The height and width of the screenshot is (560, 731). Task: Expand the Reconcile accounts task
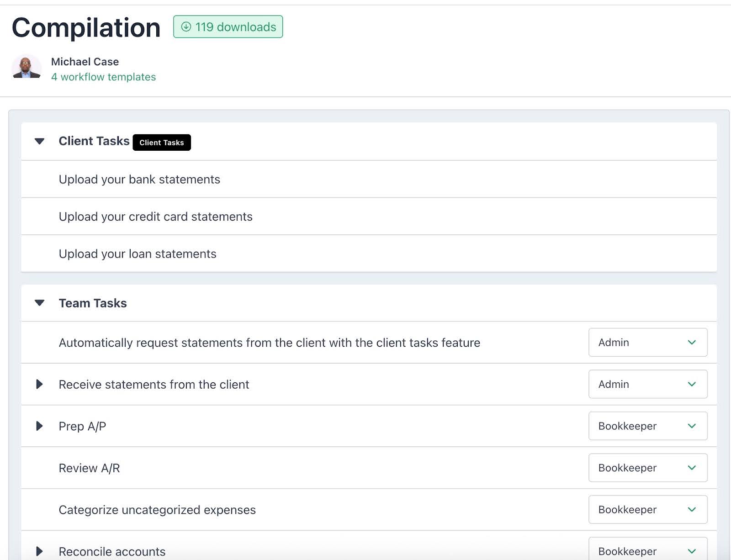[40, 551]
